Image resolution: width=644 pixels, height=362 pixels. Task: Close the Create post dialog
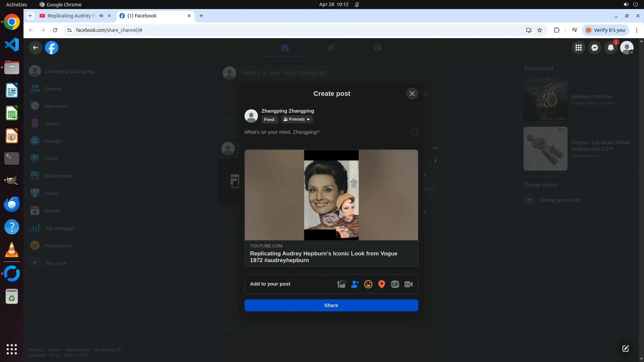click(x=412, y=94)
